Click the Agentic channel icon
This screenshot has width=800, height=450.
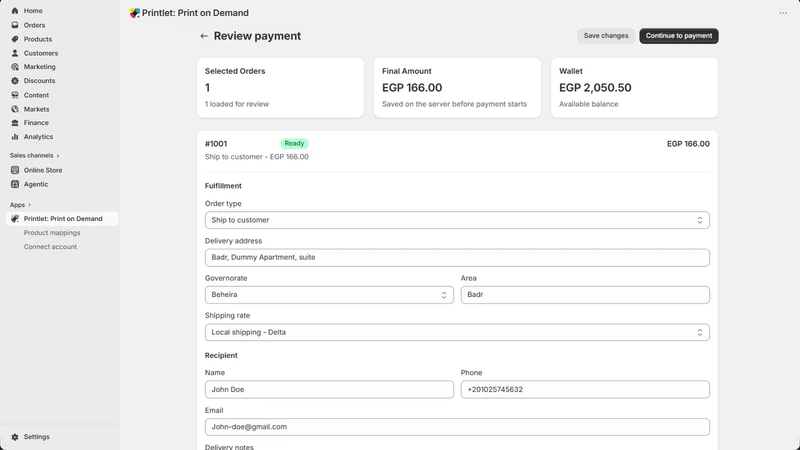tap(15, 184)
